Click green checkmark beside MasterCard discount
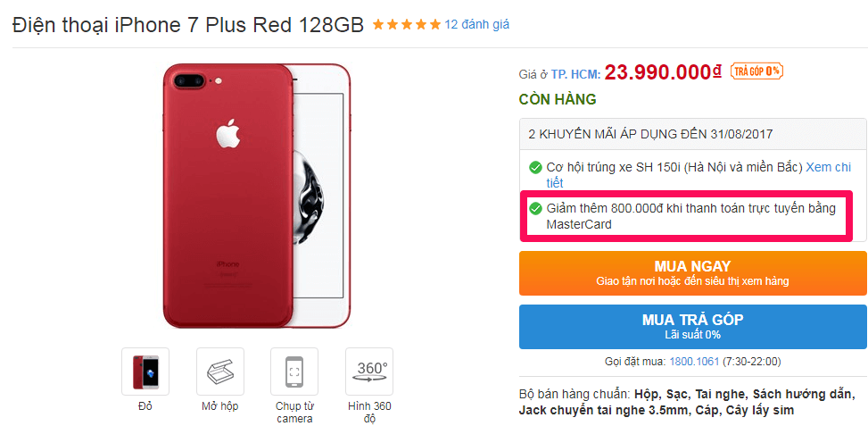This screenshot has height=426, width=868. [x=535, y=209]
